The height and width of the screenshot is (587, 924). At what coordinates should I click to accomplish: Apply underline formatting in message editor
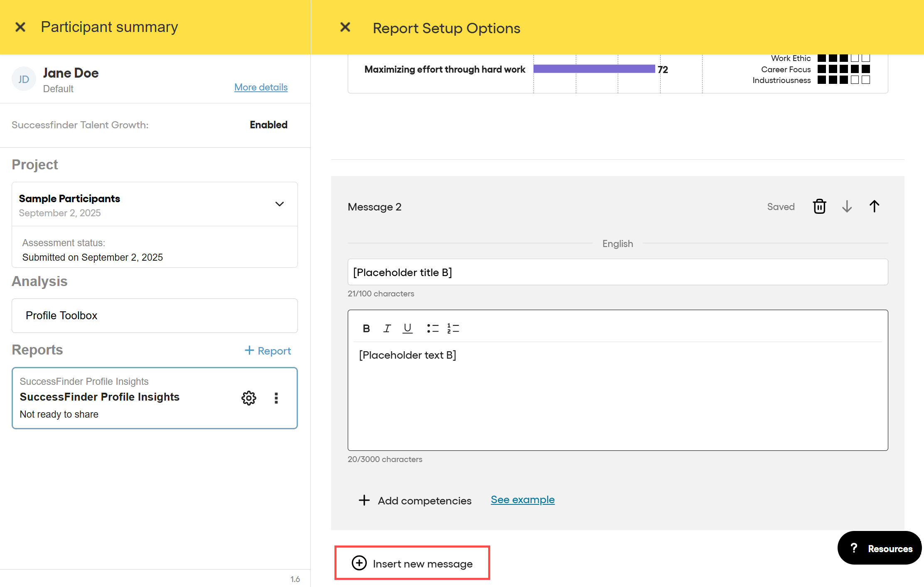pos(408,328)
